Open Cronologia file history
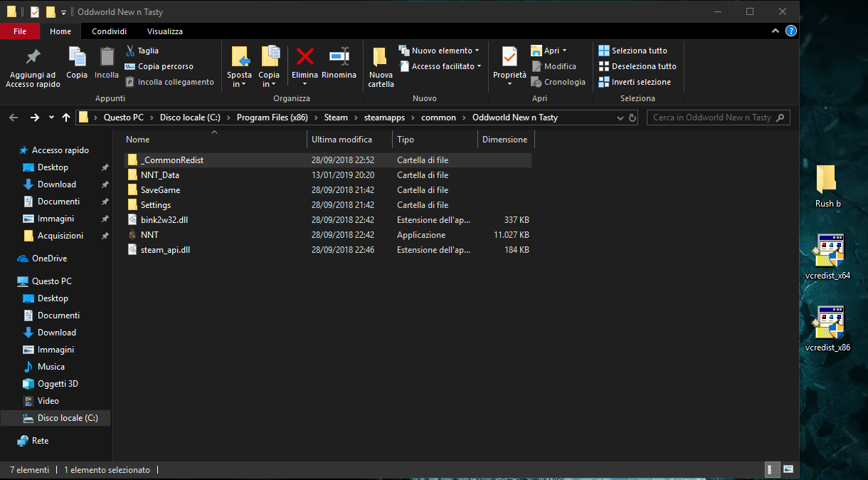Screen dimensions: 868x480 (x=559, y=82)
